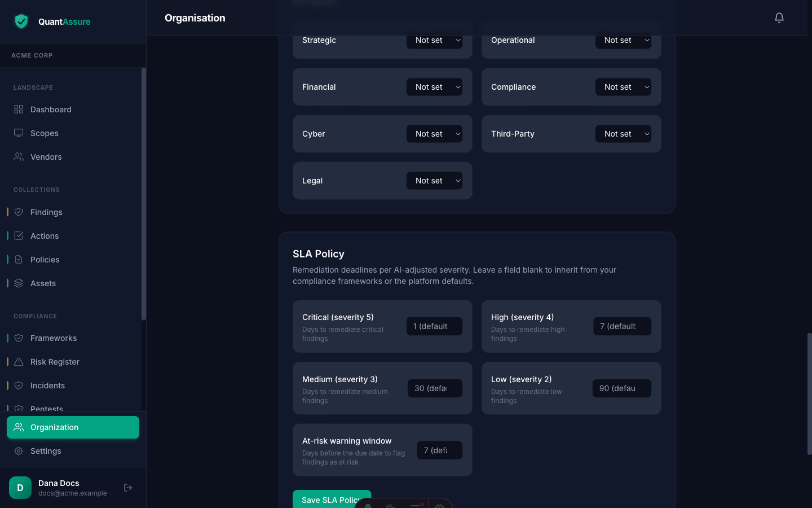Click the Save SLA Policy button
Screen dimensions: 812x508
coord(332,499)
